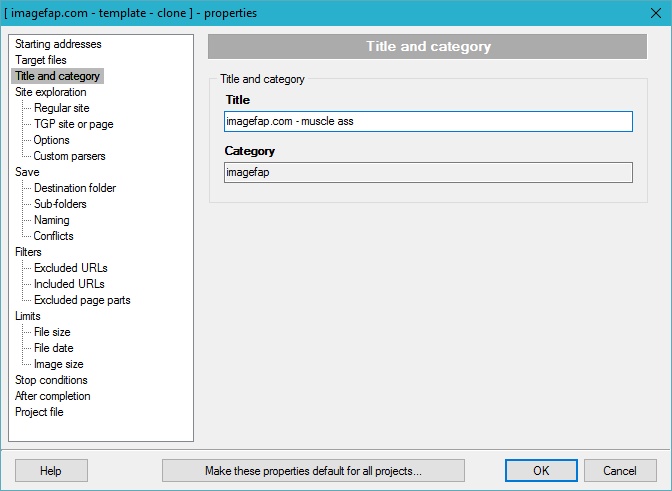Select Excluded URLs filter
Viewport: 672px width, 491px height.
(71, 268)
